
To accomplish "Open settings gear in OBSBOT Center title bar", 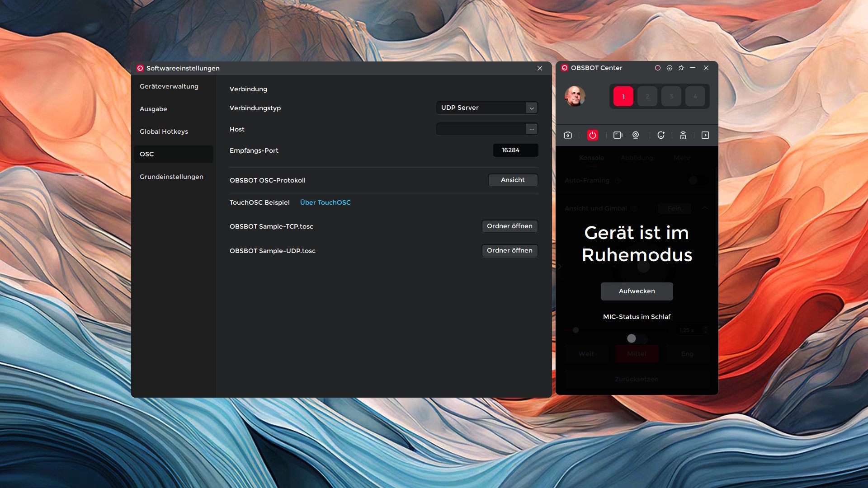I will pyautogui.click(x=670, y=68).
